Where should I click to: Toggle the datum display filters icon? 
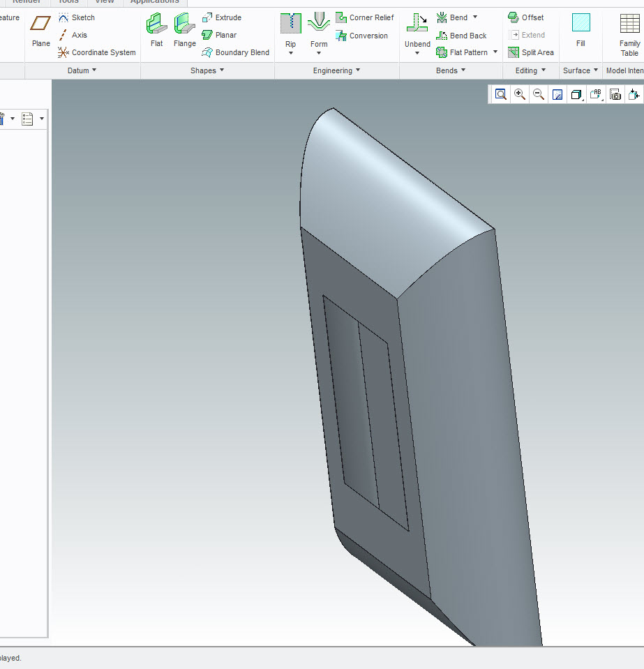coord(634,94)
